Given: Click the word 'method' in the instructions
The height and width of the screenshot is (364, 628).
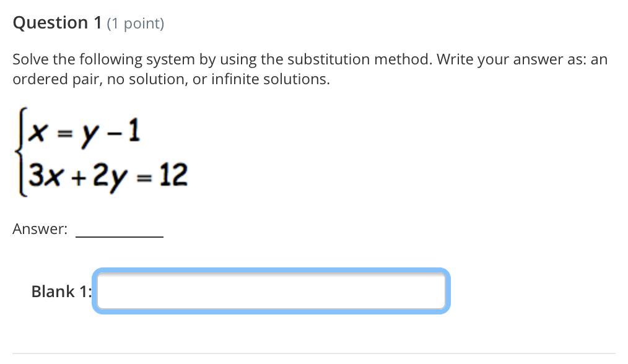Looking at the screenshot, I should pos(403,59).
